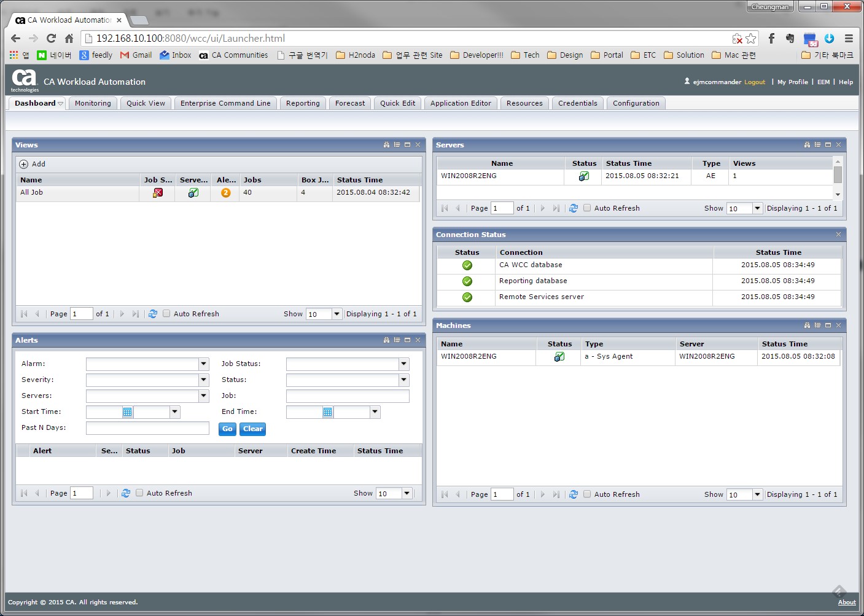Click the Logout link
864x616 pixels.
tap(755, 82)
